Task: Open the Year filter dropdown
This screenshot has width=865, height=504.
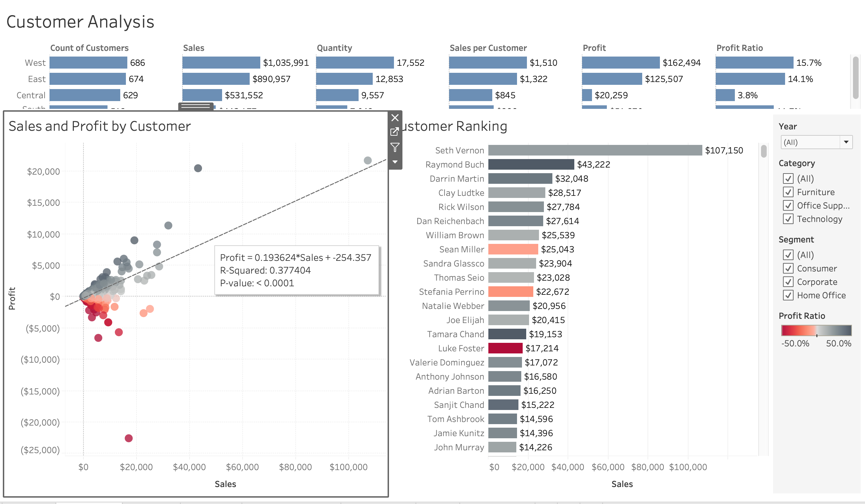Action: [816, 142]
